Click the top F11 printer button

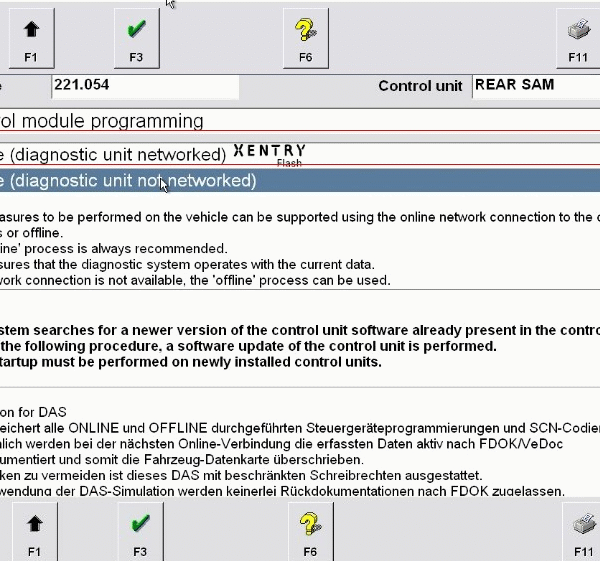tap(578, 38)
